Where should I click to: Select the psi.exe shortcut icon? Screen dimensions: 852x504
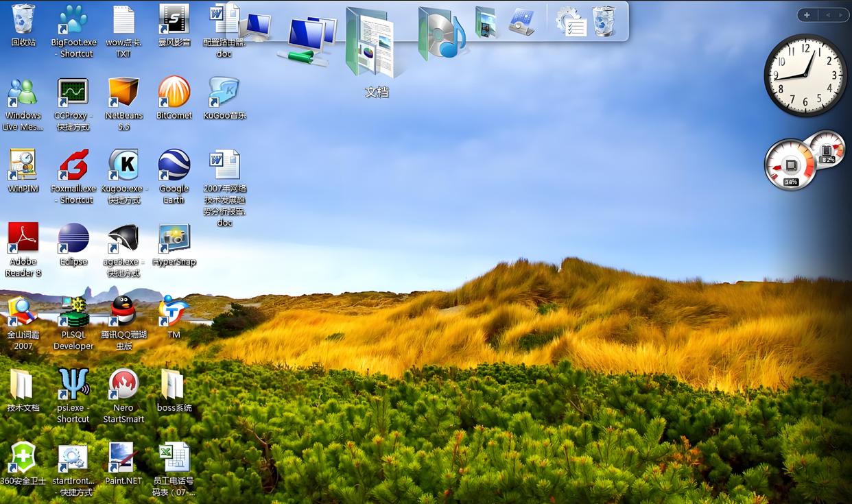tap(73, 385)
